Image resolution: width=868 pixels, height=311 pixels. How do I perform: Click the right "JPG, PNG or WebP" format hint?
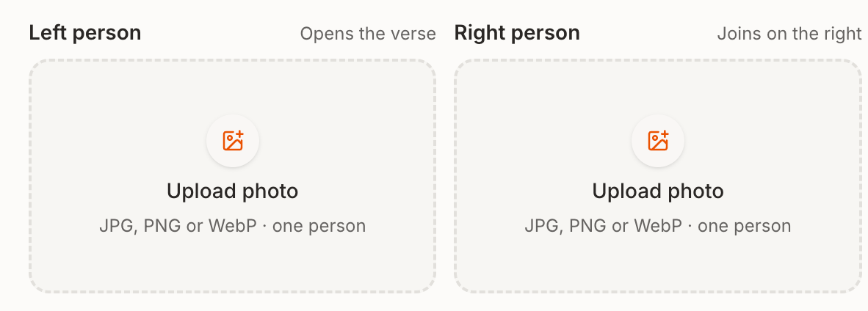(x=604, y=226)
